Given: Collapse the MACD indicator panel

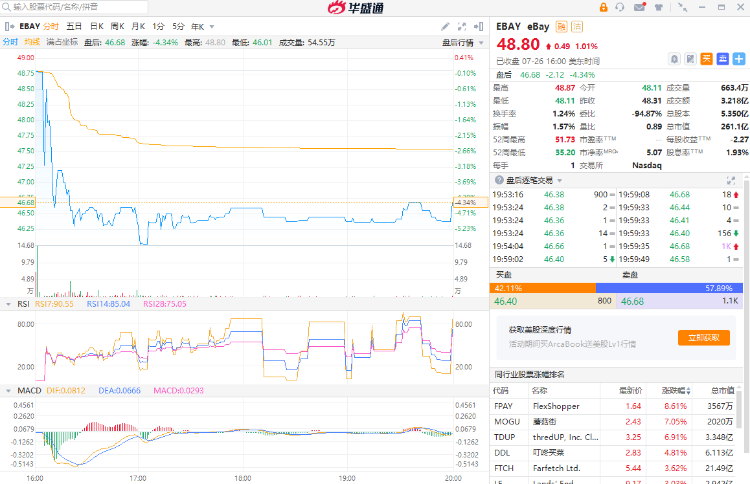Looking at the screenshot, I should tap(8, 391).
